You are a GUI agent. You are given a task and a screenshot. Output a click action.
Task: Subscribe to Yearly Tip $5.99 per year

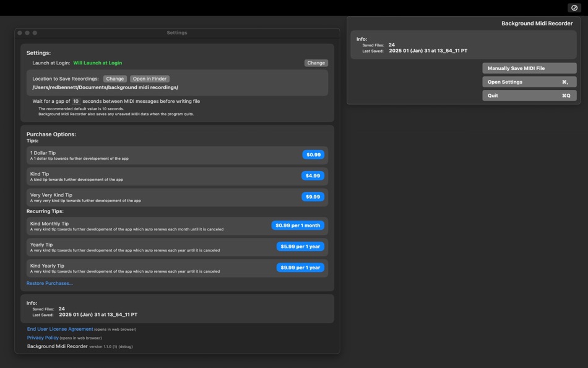(300, 247)
